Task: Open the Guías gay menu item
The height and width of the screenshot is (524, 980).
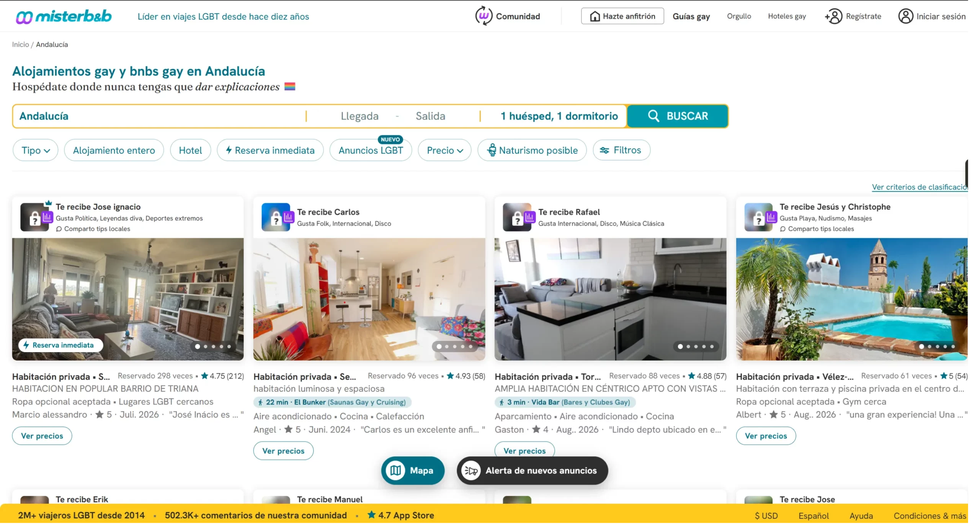Action: coord(691,16)
